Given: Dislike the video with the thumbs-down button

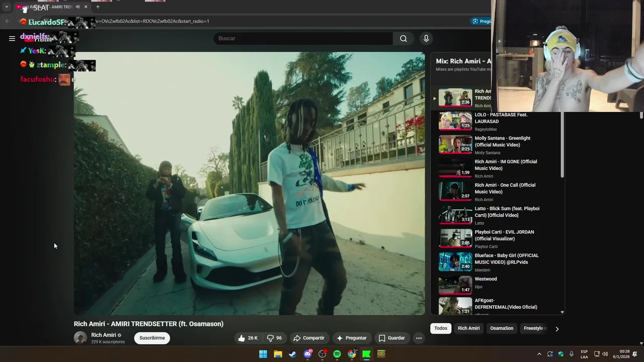Looking at the screenshot, I should [x=274, y=338].
